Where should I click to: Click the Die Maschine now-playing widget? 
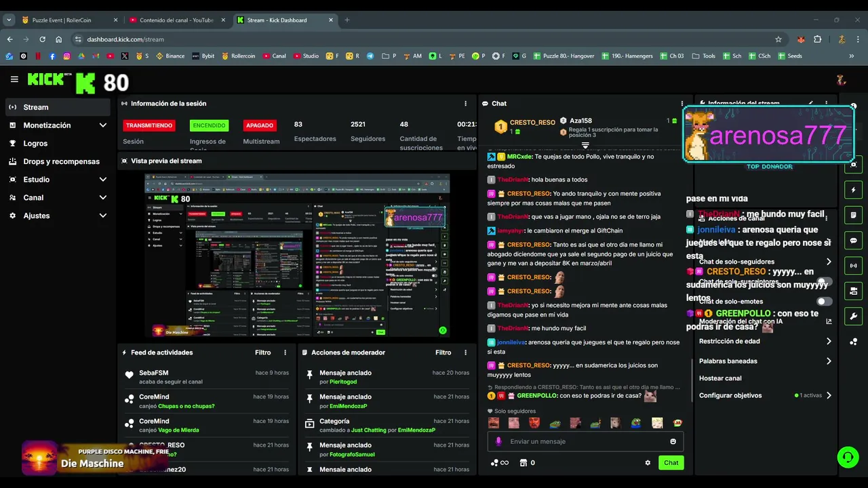[95, 459]
